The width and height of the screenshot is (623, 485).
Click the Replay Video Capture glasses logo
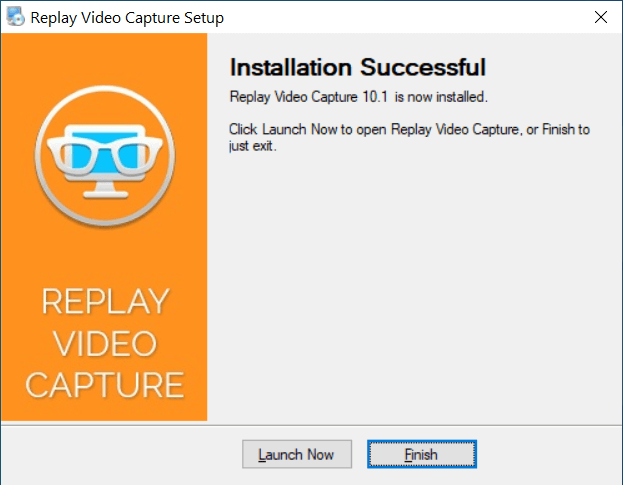(x=105, y=156)
